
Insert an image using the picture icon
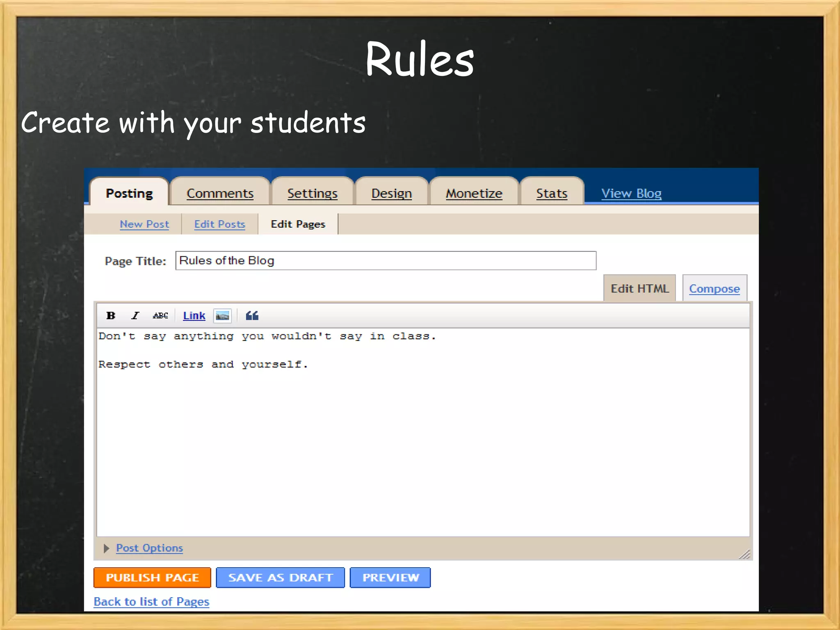click(223, 316)
